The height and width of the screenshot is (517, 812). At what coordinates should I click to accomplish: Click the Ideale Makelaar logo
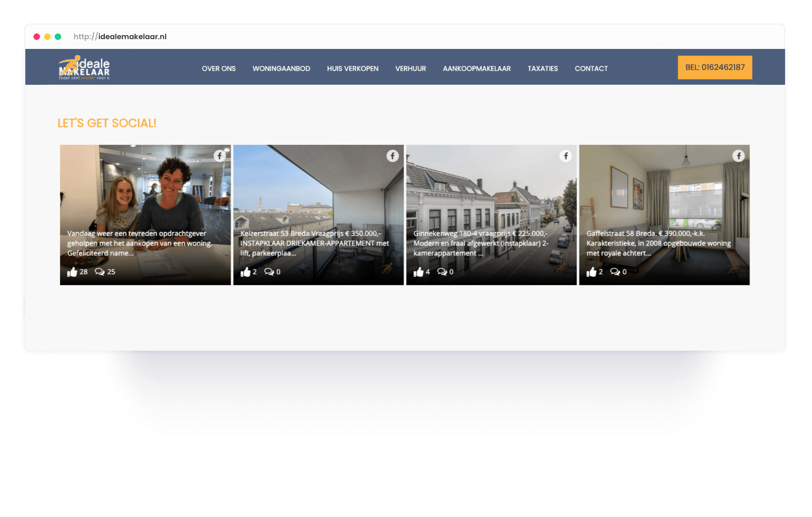tap(84, 68)
